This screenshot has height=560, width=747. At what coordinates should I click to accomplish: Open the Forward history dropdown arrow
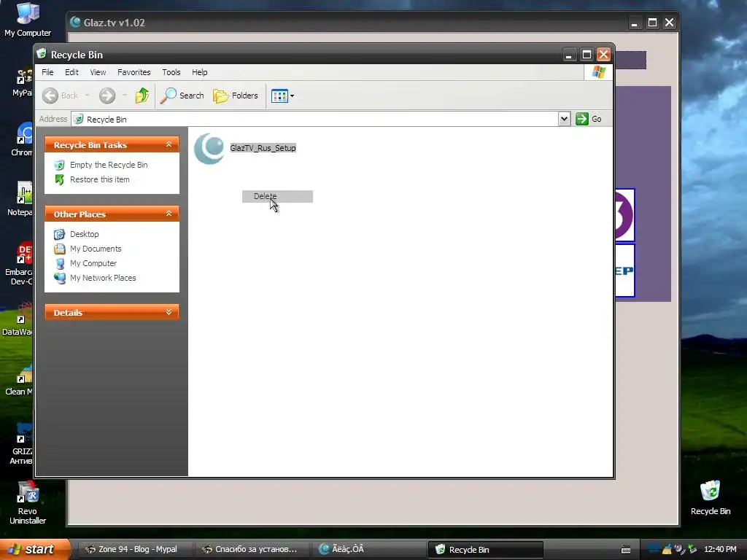pos(124,96)
